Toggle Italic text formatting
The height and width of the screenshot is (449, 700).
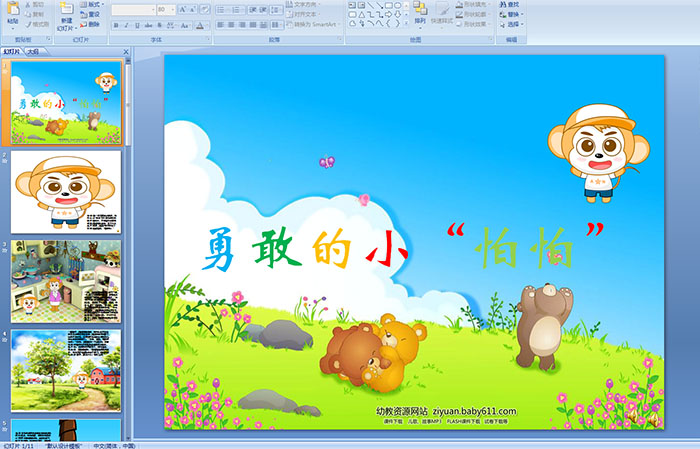click(125, 24)
